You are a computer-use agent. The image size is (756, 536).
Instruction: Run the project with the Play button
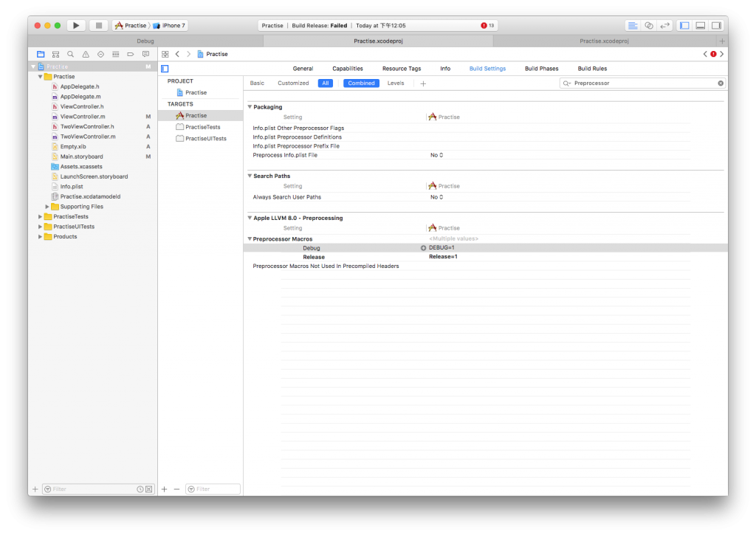(x=76, y=26)
